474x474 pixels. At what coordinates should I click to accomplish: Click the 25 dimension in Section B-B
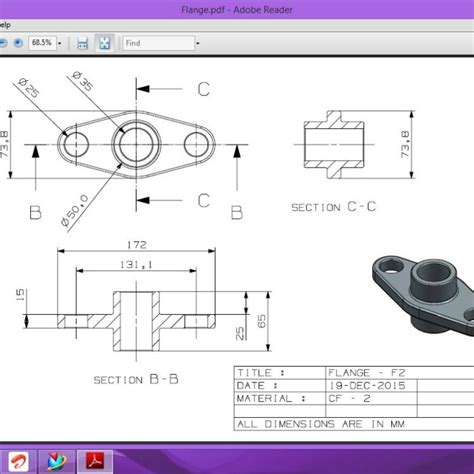click(240, 333)
